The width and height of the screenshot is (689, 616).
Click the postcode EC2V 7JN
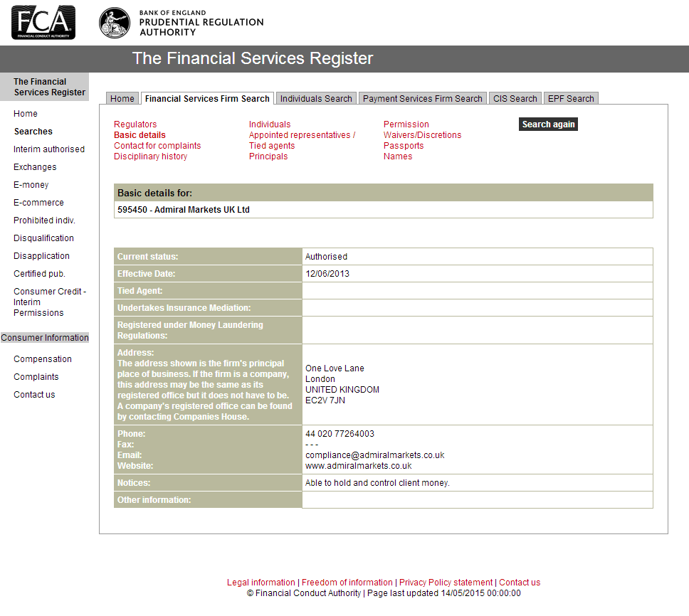coord(325,400)
